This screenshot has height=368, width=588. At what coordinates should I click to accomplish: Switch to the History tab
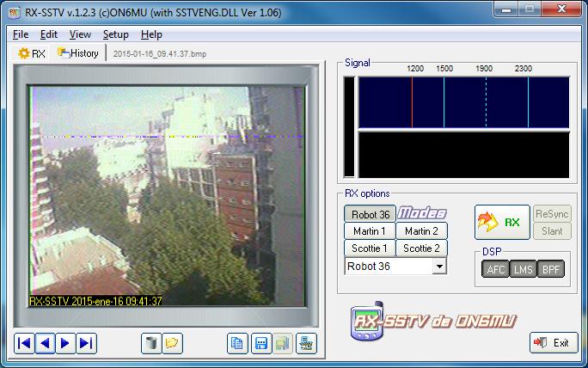click(78, 53)
